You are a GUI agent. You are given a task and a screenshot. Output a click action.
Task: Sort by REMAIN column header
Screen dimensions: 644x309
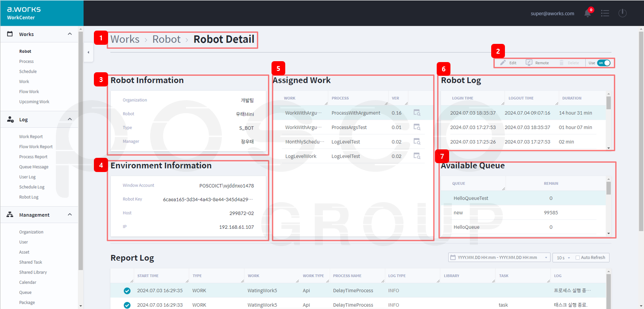coord(551,183)
